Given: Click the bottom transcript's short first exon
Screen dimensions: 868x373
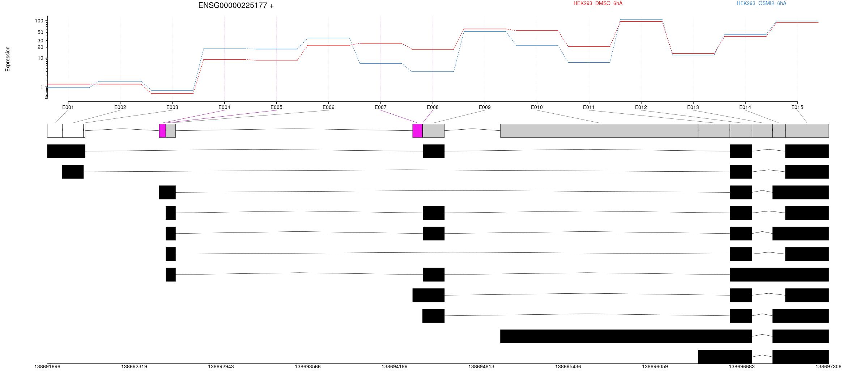Looking at the screenshot, I should (725, 357).
